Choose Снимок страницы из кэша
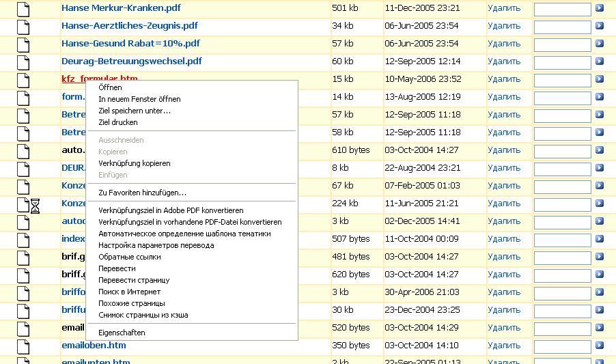Image resolution: width=616 pixels, height=364 pixels. (x=143, y=315)
